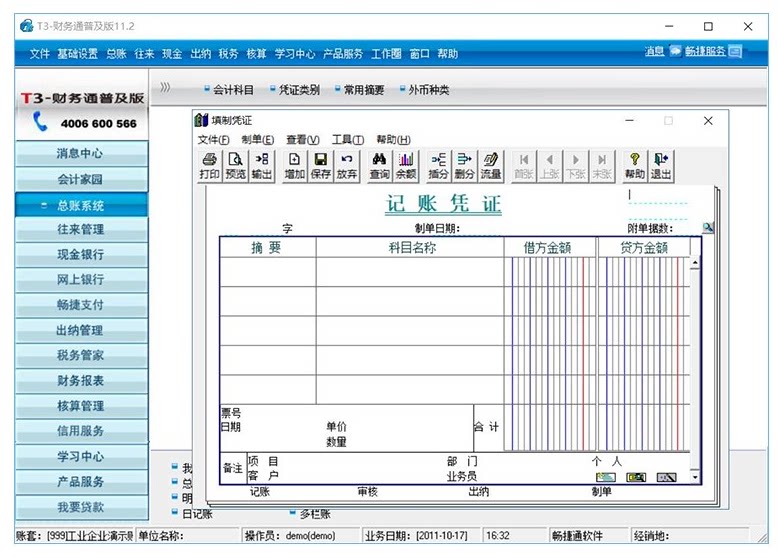Click the 消息 message icon in top bar
Screen dimensions: 777x558
click(x=675, y=51)
